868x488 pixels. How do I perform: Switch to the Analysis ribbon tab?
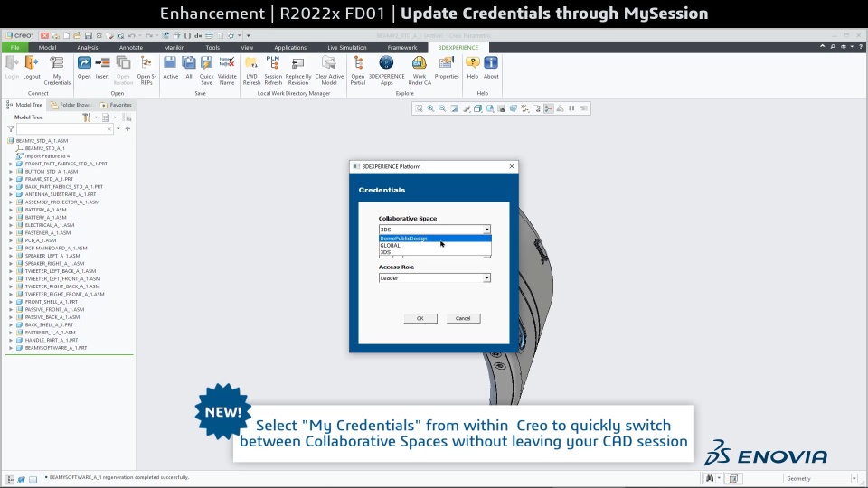[88, 48]
